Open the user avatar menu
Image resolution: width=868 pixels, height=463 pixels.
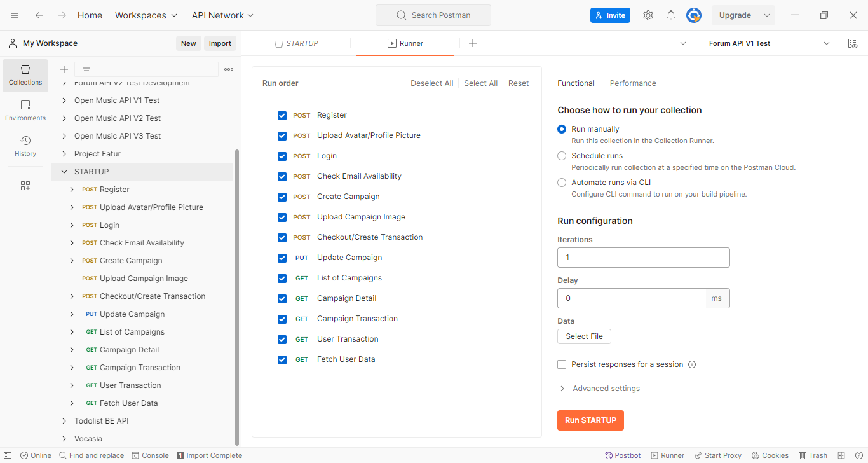tap(694, 15)
